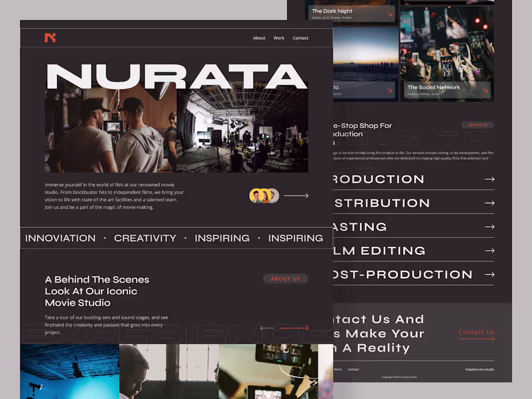The width and height of the screenshot is (532, 399).
Task: Click the Services pill badge
Action: click(x=478, y=125)
